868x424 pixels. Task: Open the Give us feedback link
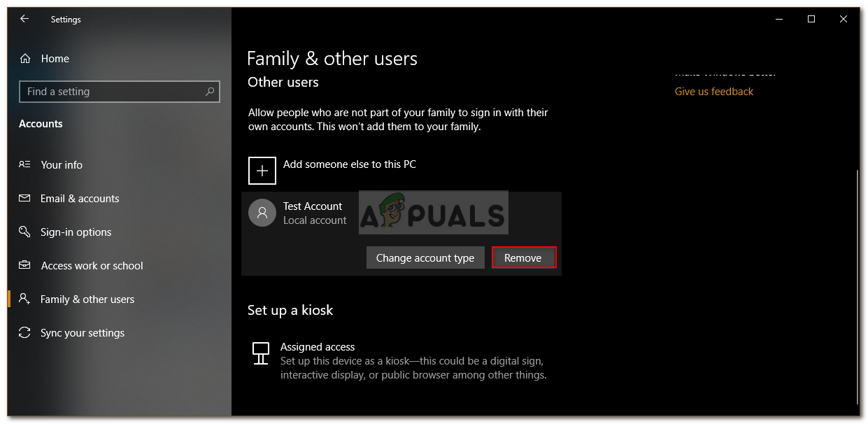coord(714,92)
